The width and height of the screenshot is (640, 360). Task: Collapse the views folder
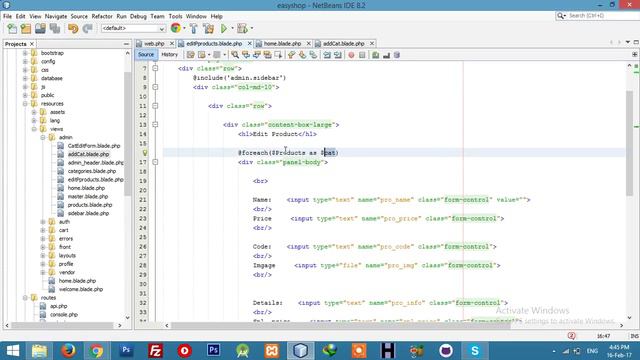pyautogui.click(x=34, y=129)
